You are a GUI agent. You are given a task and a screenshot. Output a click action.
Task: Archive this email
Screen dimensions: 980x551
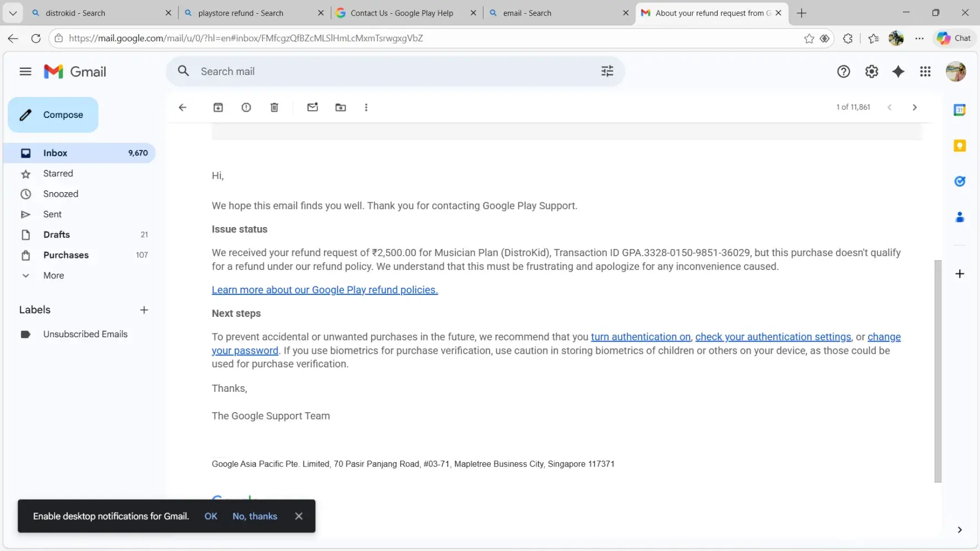(x=218, y=107)
